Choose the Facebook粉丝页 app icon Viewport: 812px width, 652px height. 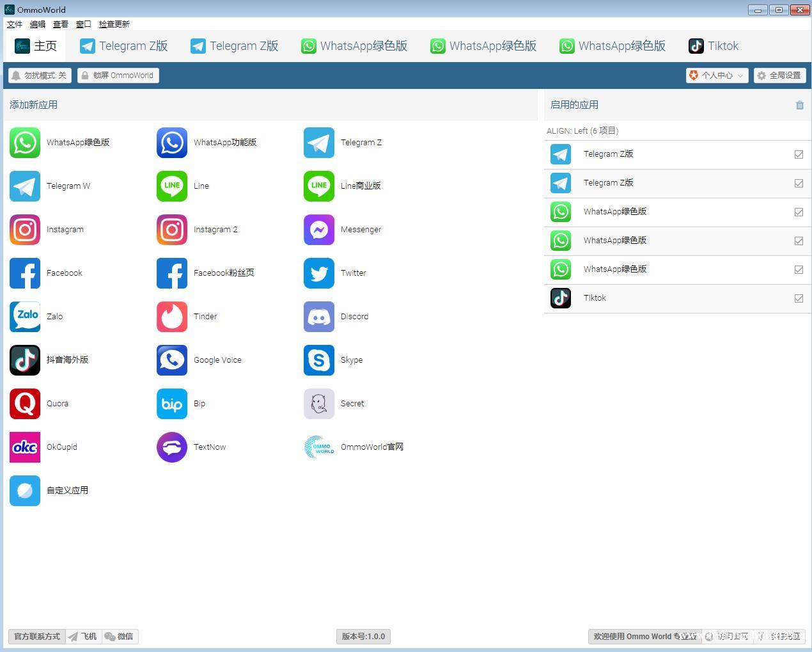172,273
